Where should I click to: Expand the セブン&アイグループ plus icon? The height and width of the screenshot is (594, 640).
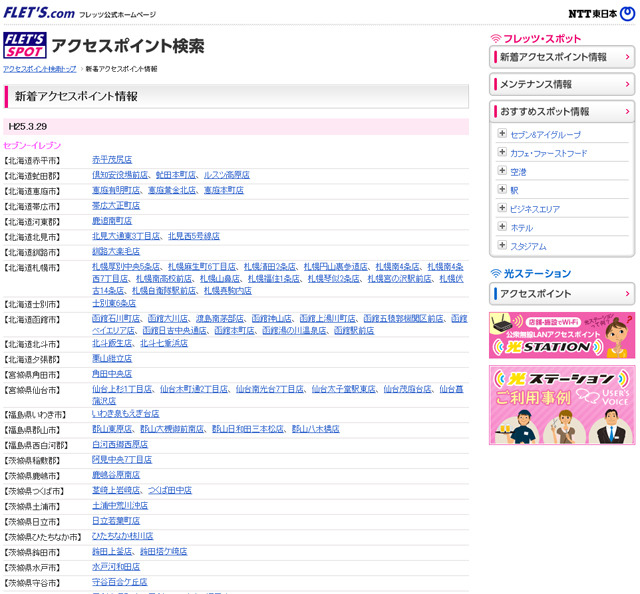pos(502,133)
